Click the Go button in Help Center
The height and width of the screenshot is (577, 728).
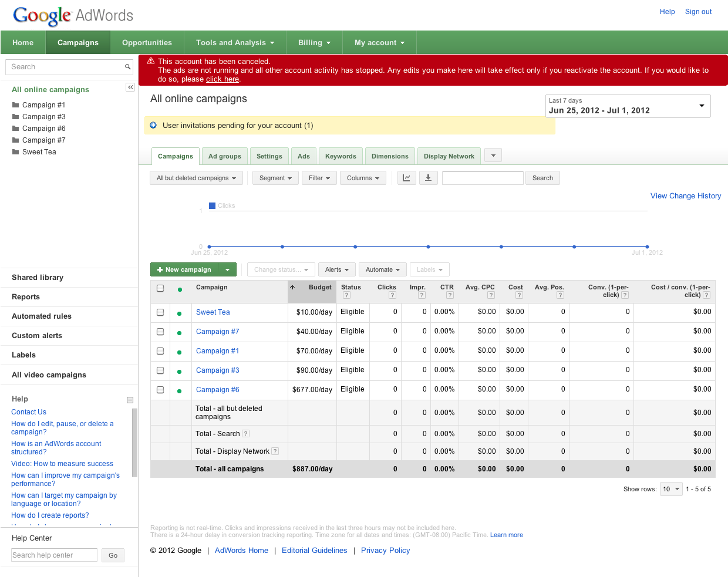(x=113, y=555)
